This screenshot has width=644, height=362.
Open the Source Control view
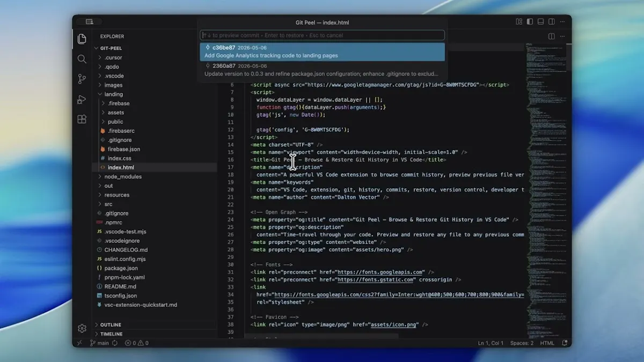82,79
